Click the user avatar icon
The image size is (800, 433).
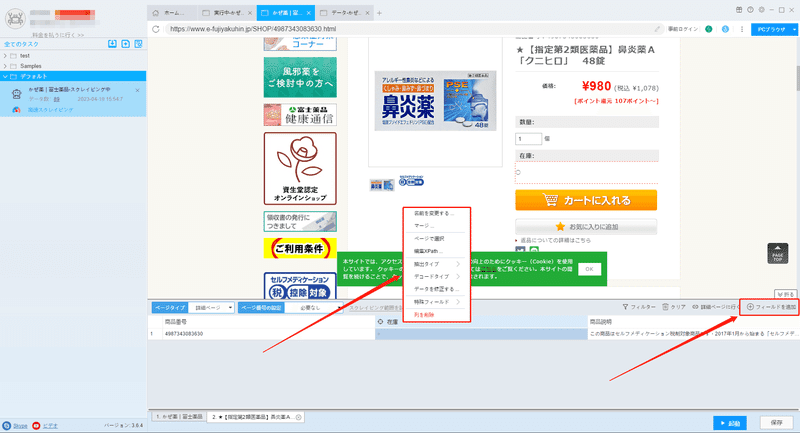pos(15,19)
